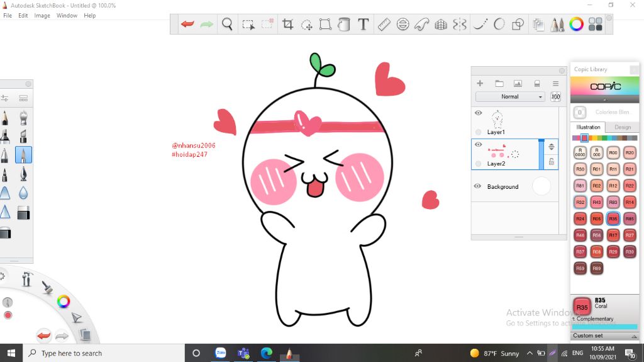Open the Brush Library icon
The height and width of the screenshot is (362, 644).
[23, 98]
